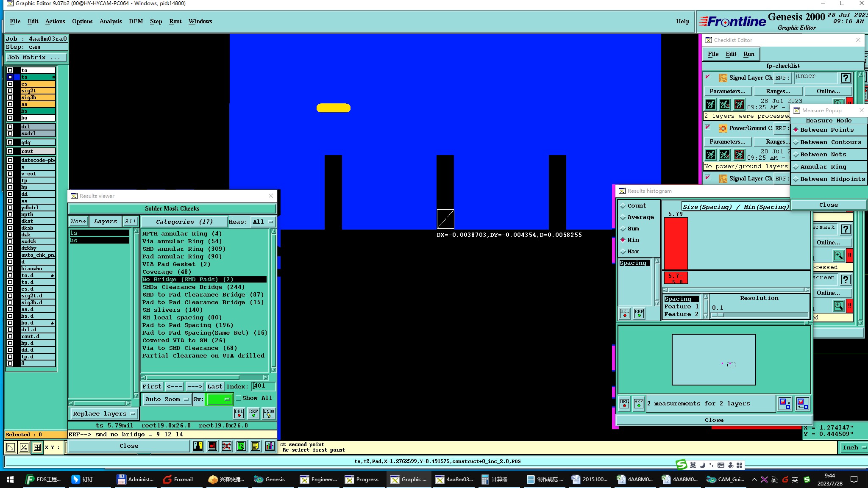Screen dimensions: 868x488
Task: Click the help question mark beside Inner
Action: point(846,78)
